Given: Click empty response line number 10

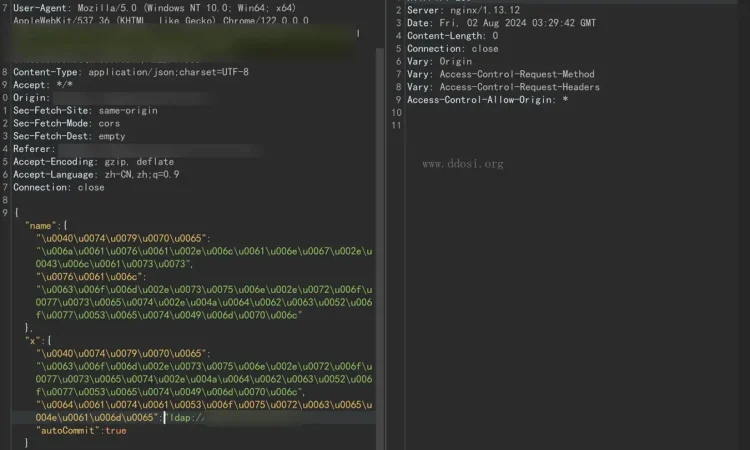Looking at the screenshot, I should (397, 113).
